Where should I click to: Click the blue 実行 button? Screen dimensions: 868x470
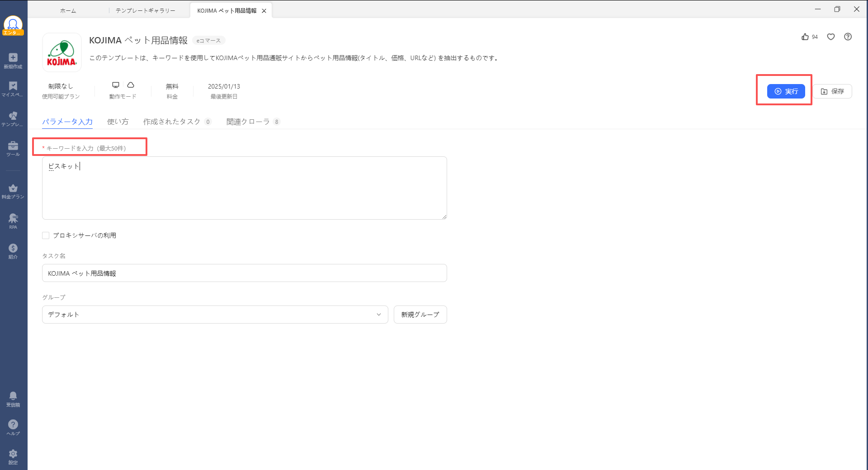(786, 91)
